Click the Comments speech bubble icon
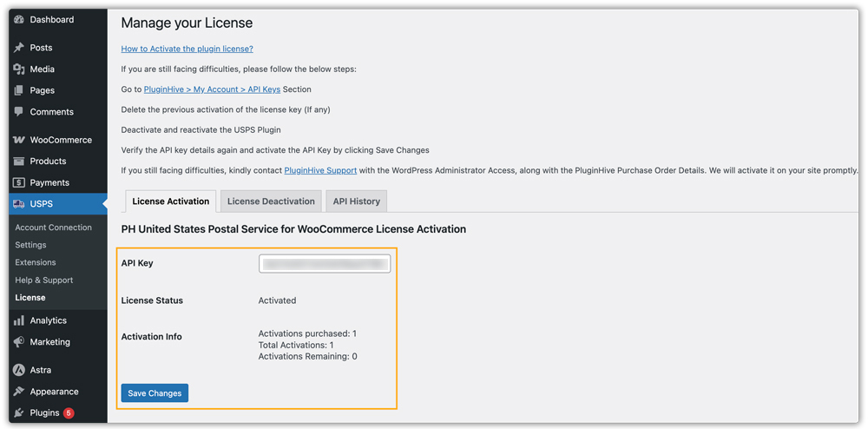The height and width of the screenshot is (429, 868). [19, 112]
